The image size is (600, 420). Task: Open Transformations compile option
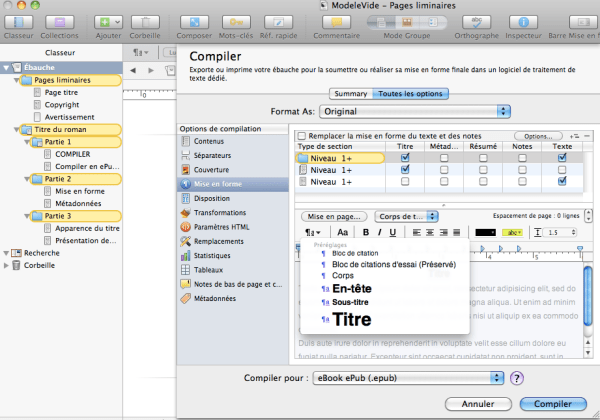click(233, 212)
